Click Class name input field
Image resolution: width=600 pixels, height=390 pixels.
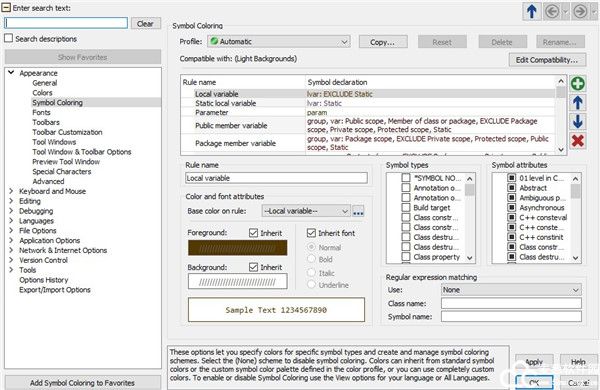click(511, 303)
